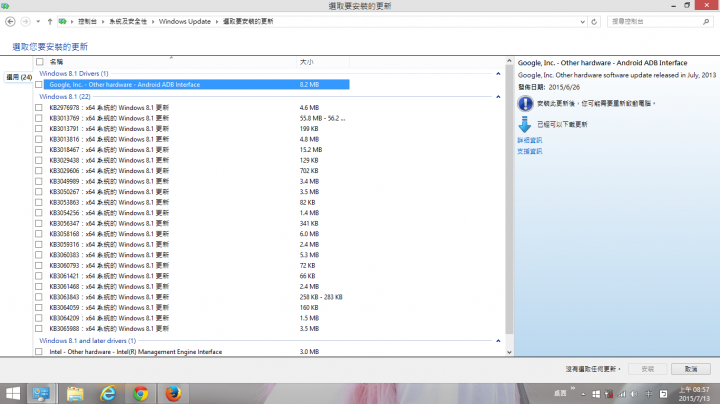Click the 控制台 breadcrumb

pyautogui.click(x=87, y=22)
